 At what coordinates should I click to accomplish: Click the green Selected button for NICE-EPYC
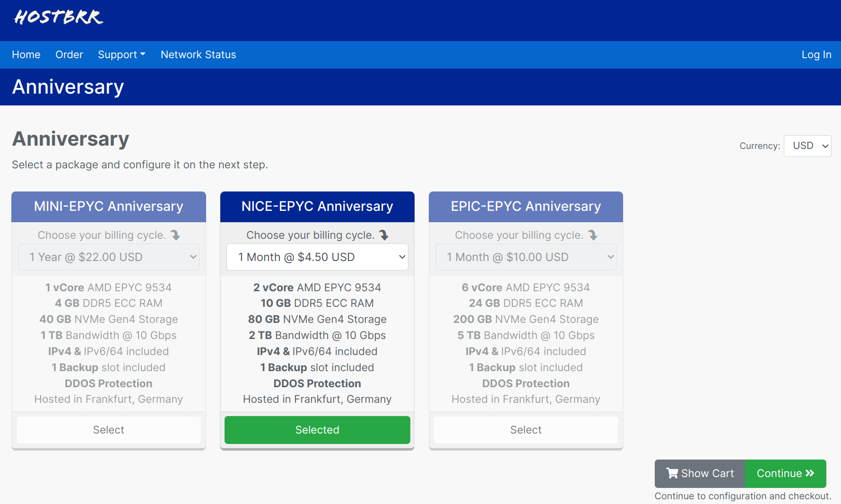tap(317, 430)
